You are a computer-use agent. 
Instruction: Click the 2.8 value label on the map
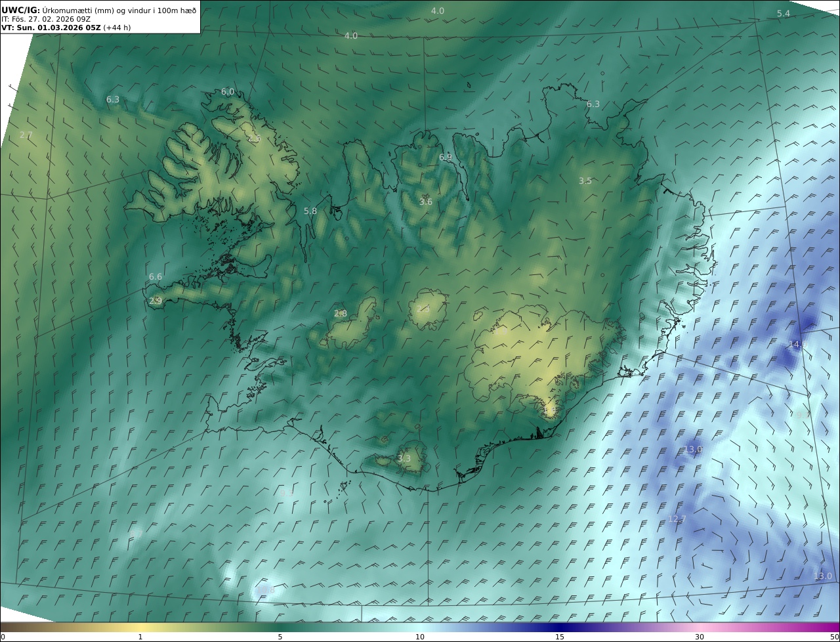click(x=341, y=314)
